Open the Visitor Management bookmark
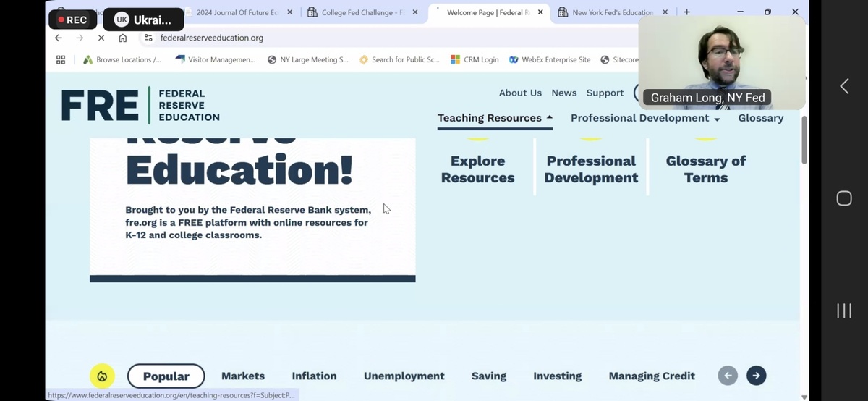 216,60
